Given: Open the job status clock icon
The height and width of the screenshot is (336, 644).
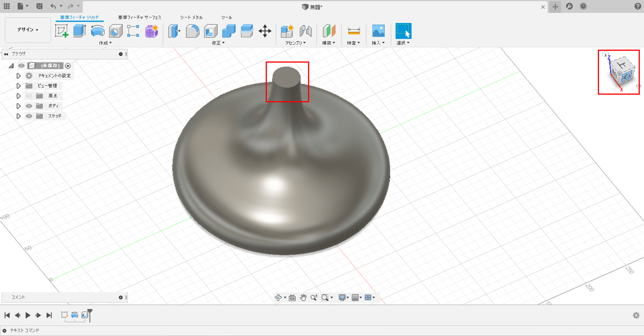Looking at the screenshot, I should pyautogui.click(x=583, y=6).
